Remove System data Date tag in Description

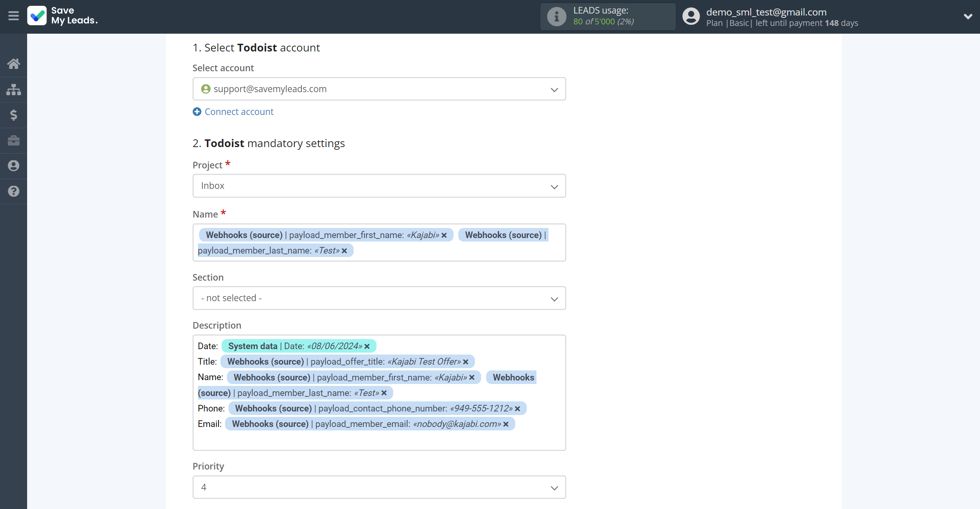coord(367,346)
